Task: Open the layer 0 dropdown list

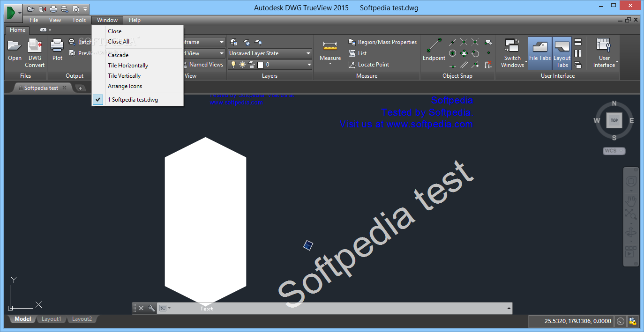Action: click(x=270, y=65)
